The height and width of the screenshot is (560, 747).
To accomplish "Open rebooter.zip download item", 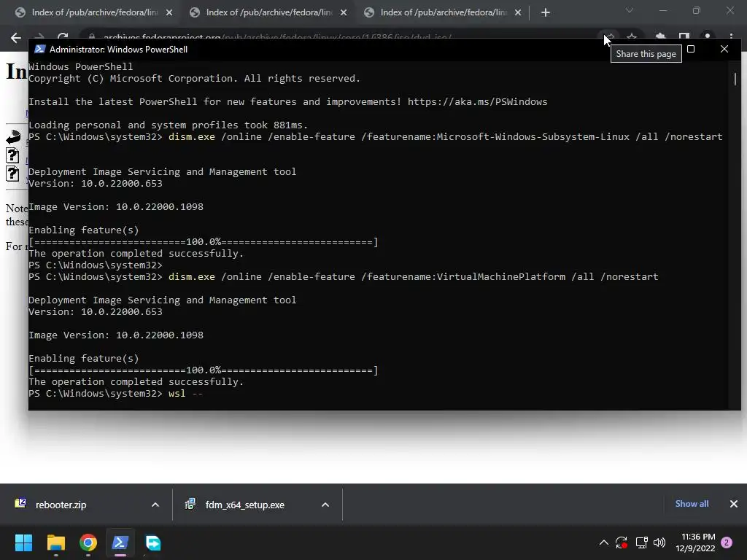I will [61, 505].
